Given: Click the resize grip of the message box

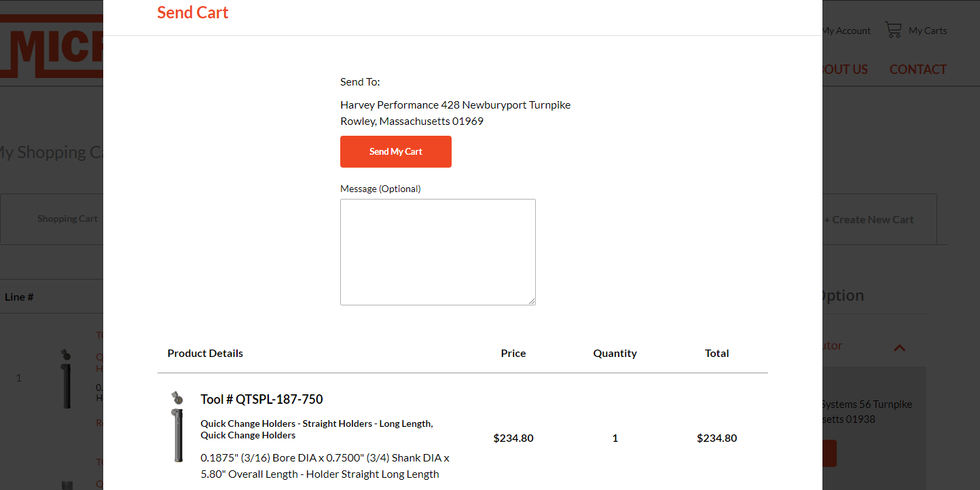Looking at the screenshot, I should click(532, 301).
